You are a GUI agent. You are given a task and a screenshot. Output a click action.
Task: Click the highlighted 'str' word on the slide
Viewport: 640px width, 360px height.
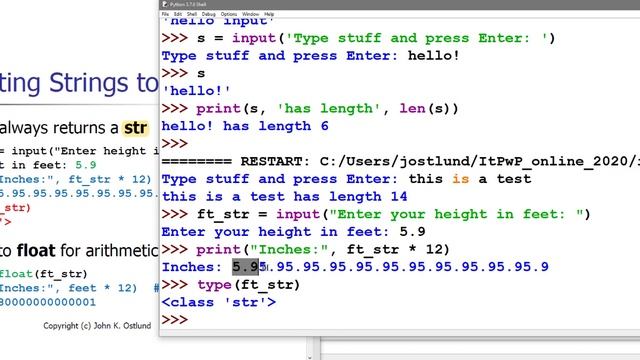click(x=135, y=128)
